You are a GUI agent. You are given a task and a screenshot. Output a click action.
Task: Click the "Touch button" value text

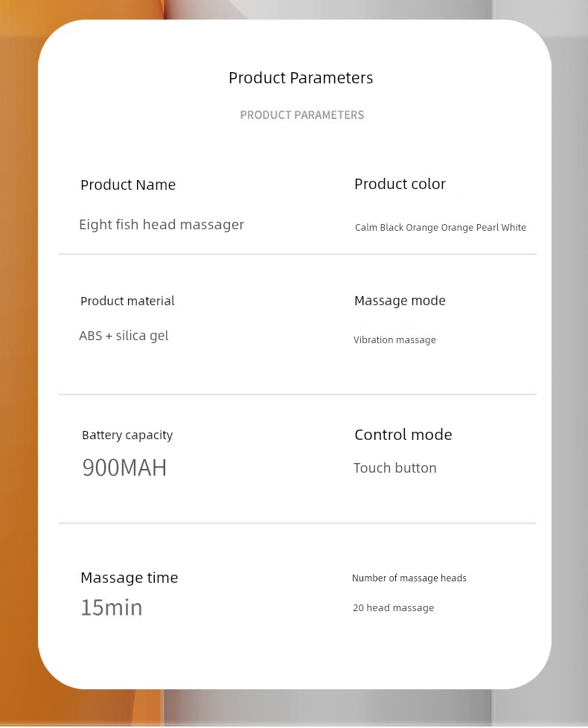(394, 468)
